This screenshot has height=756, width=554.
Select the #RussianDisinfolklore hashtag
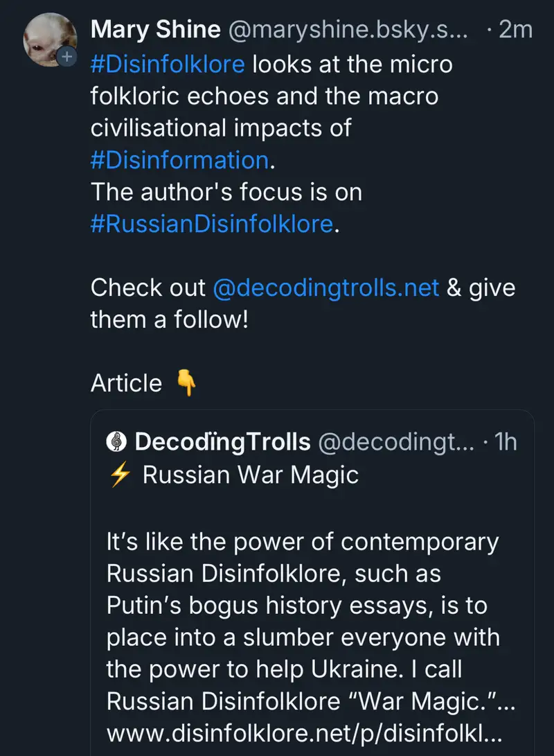[212, 224]
